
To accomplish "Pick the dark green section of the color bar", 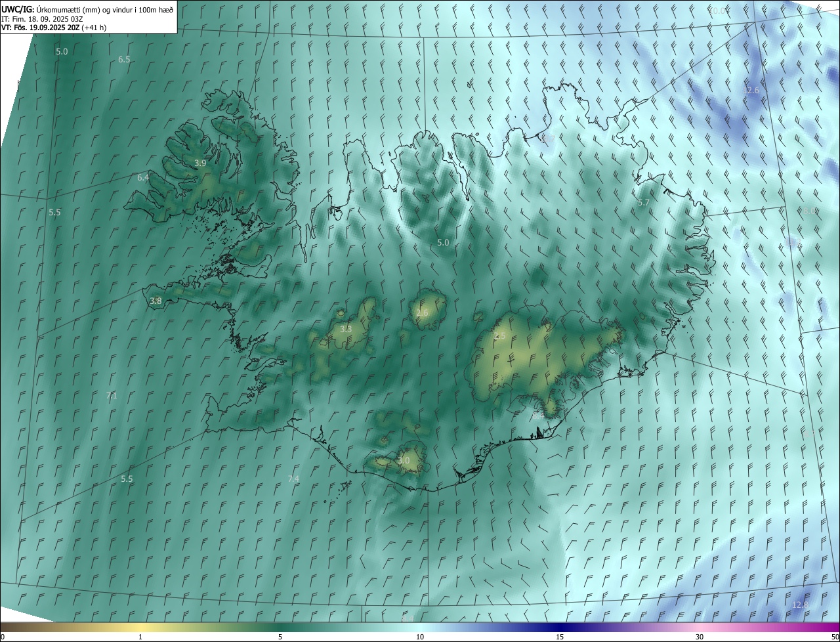I will 280,628.
